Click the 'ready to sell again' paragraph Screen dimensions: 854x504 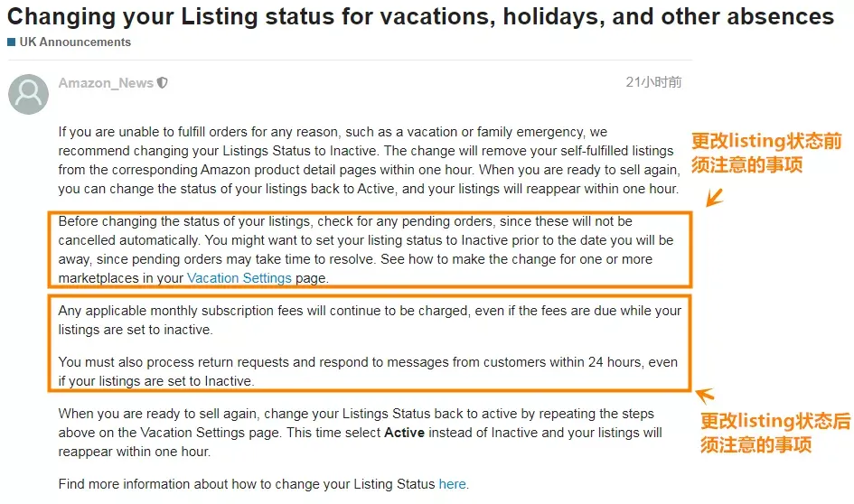360,433
